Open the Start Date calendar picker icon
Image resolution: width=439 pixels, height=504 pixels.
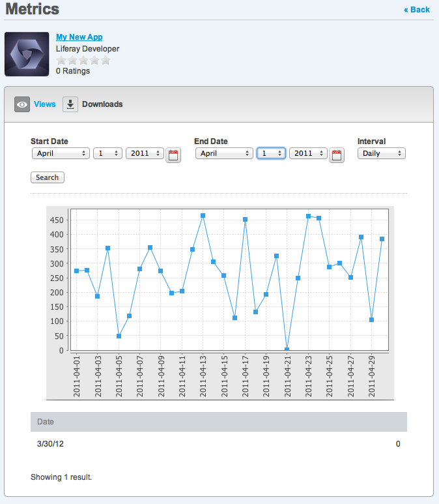pos(173,155)
